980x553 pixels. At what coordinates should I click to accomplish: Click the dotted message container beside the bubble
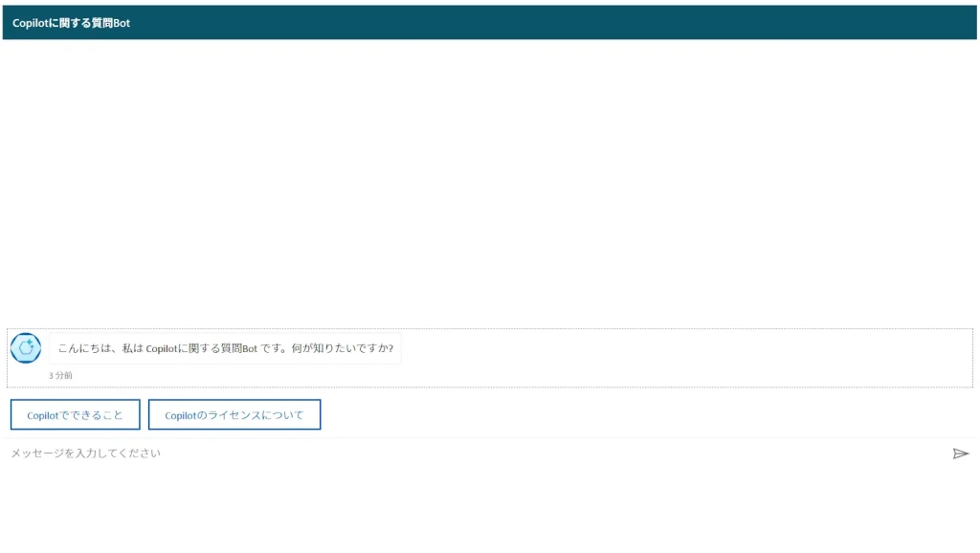[x=670, y=357]
